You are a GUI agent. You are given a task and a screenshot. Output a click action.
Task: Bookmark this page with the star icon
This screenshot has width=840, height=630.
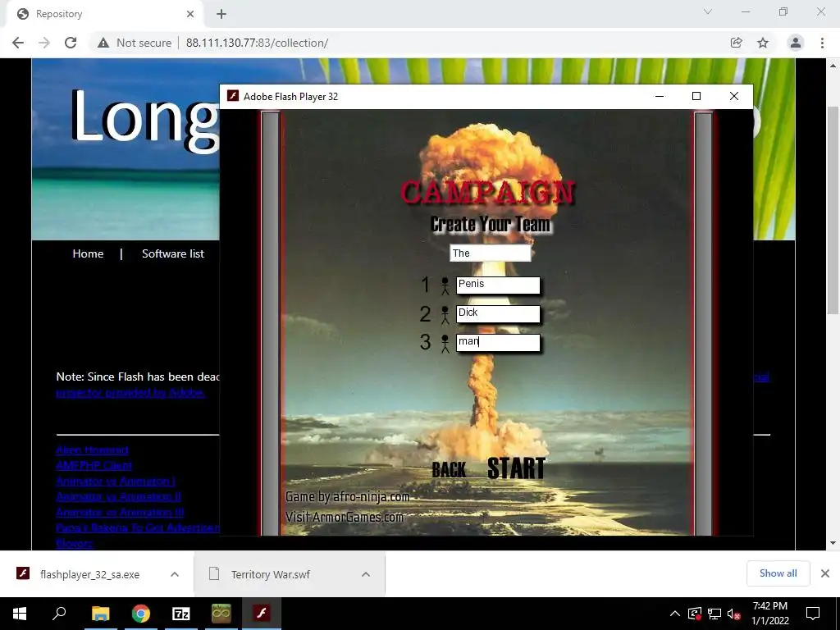(x=763, y=43)
